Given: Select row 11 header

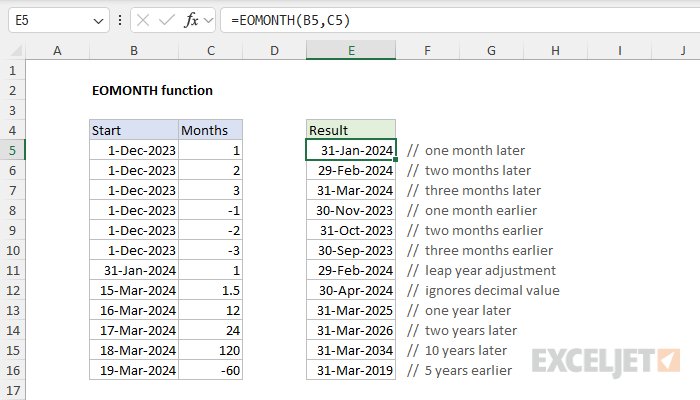Looking at the screenshot, I should [13, 270].
